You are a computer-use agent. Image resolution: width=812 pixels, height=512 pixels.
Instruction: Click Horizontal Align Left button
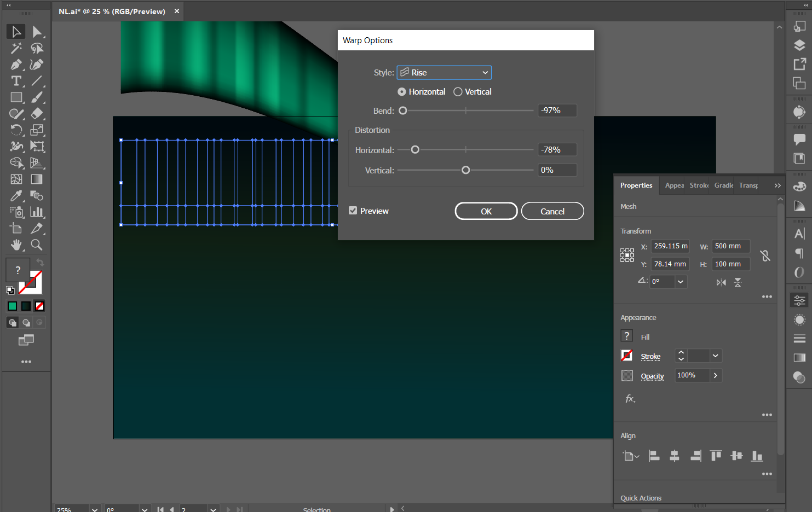click(x=654, y=456)
